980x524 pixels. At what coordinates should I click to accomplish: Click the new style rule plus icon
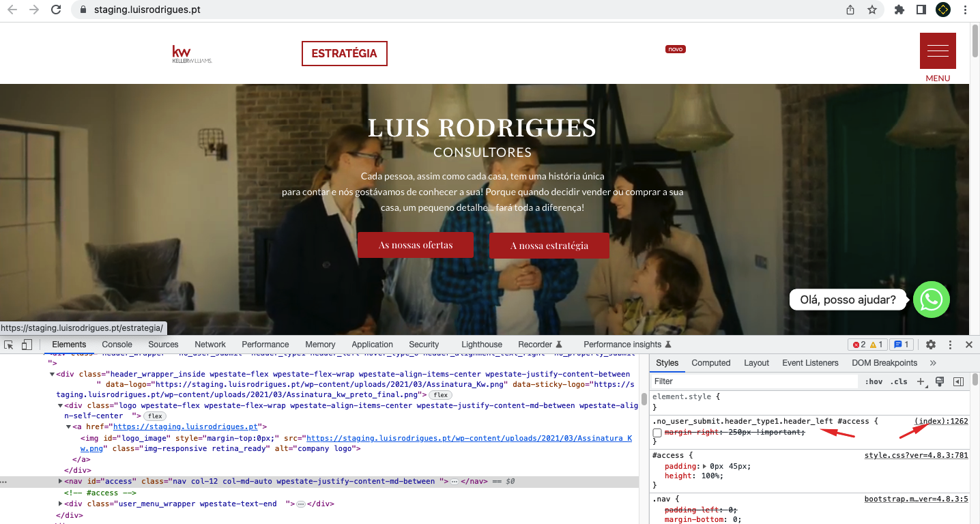coord(921,381)
